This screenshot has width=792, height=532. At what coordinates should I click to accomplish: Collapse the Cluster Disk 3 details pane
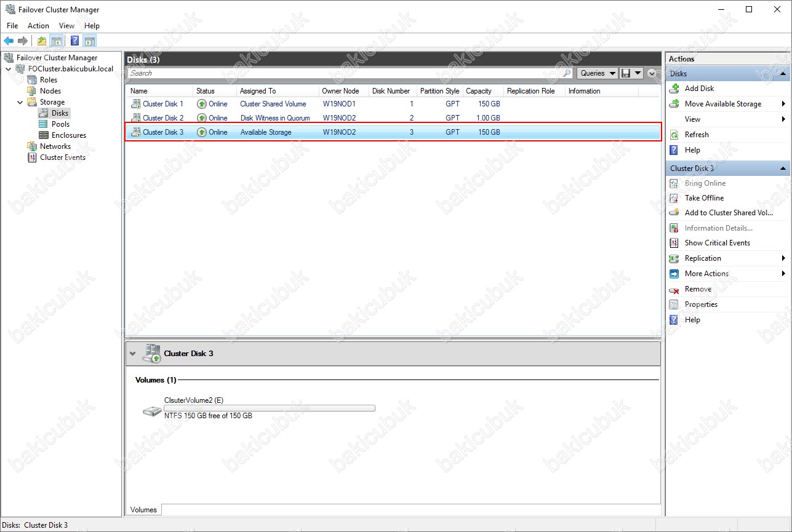133,354
